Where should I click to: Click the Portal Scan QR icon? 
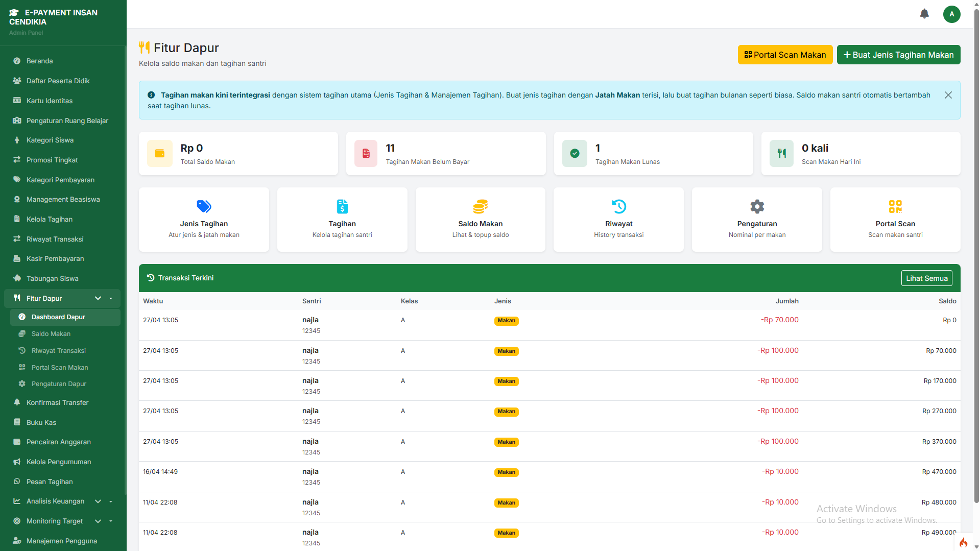click(x=895, y=206)
